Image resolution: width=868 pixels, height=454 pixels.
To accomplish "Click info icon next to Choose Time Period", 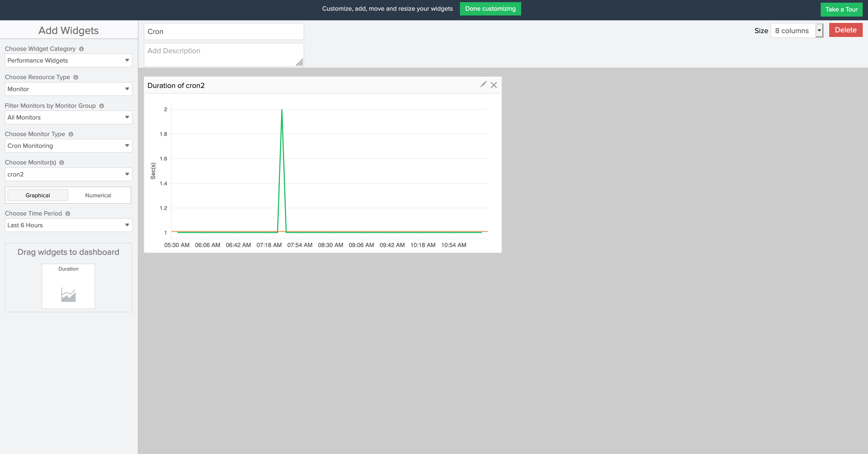I will [68, 214].
